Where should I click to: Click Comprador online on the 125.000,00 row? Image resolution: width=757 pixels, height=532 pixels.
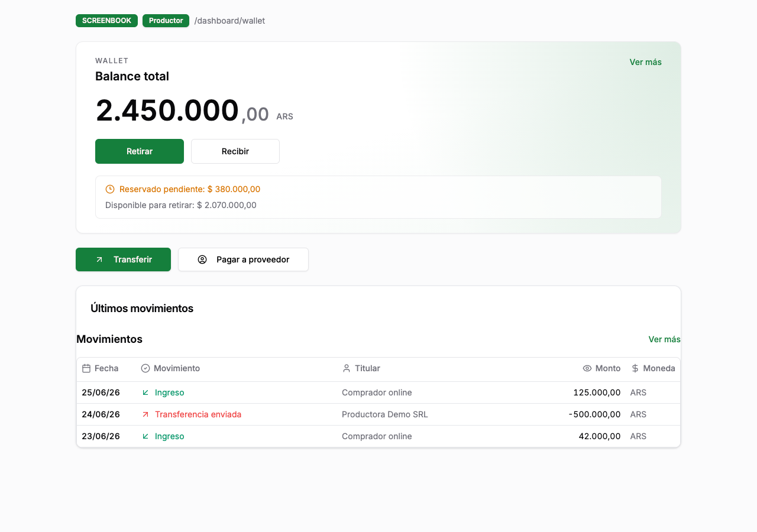tap(377, 392)
